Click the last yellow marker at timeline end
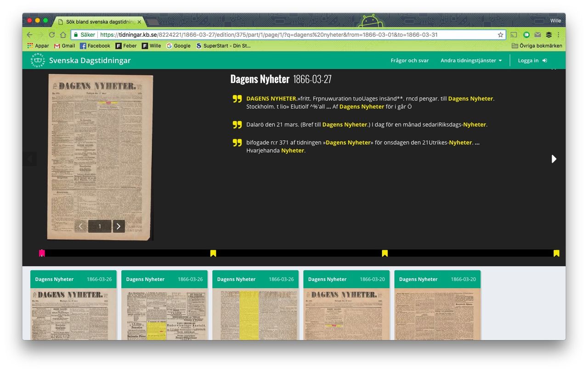This screenshot has height=372, width=588. 556,253
